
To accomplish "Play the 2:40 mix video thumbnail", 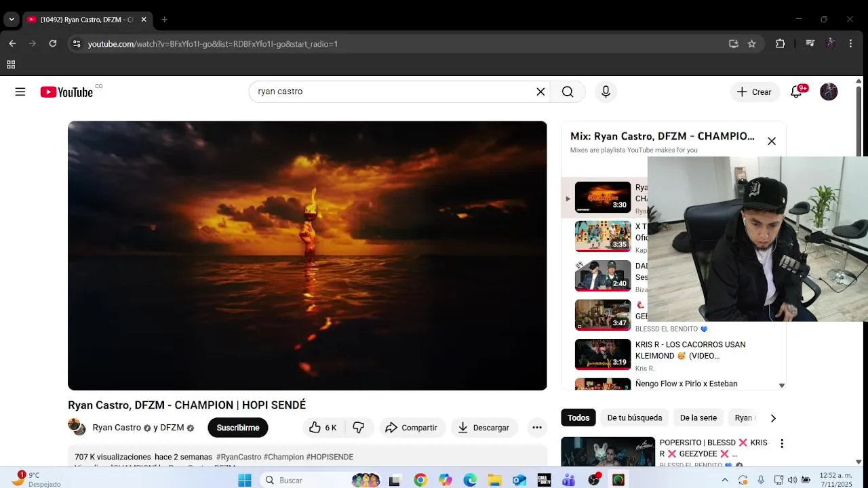I will coord(603,276).
